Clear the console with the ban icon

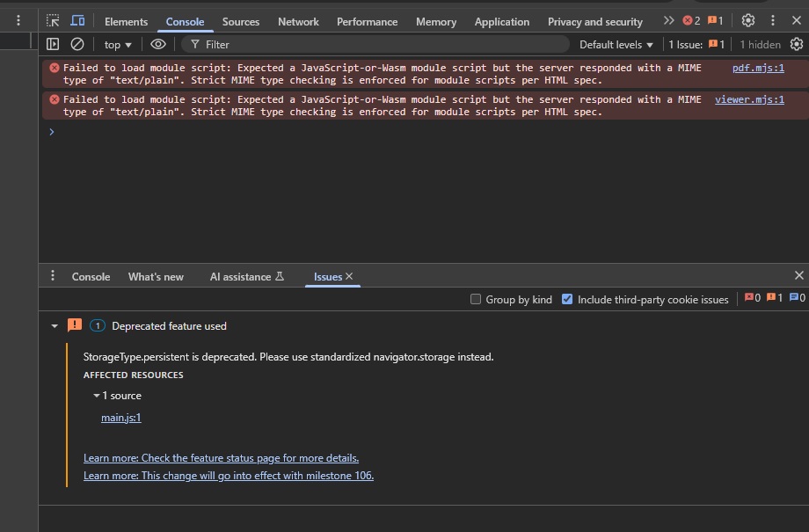tap(77, 44)
